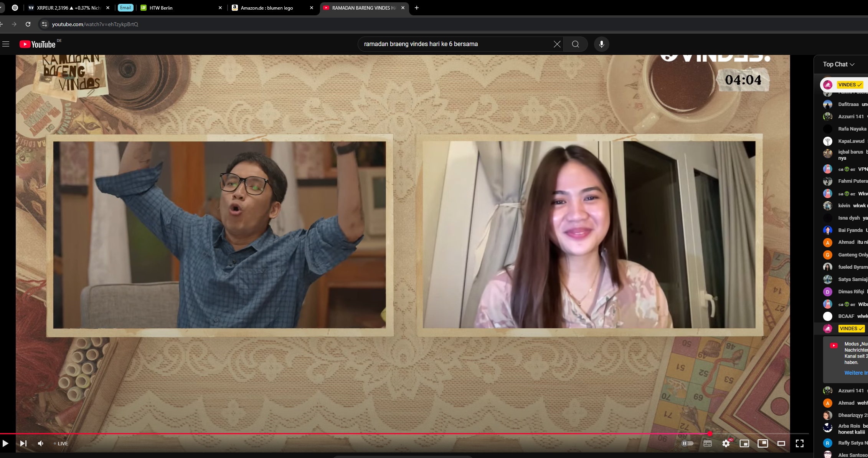Switch to theater mode
Viewport: 868px width, 458px height.
coord(781,443)
